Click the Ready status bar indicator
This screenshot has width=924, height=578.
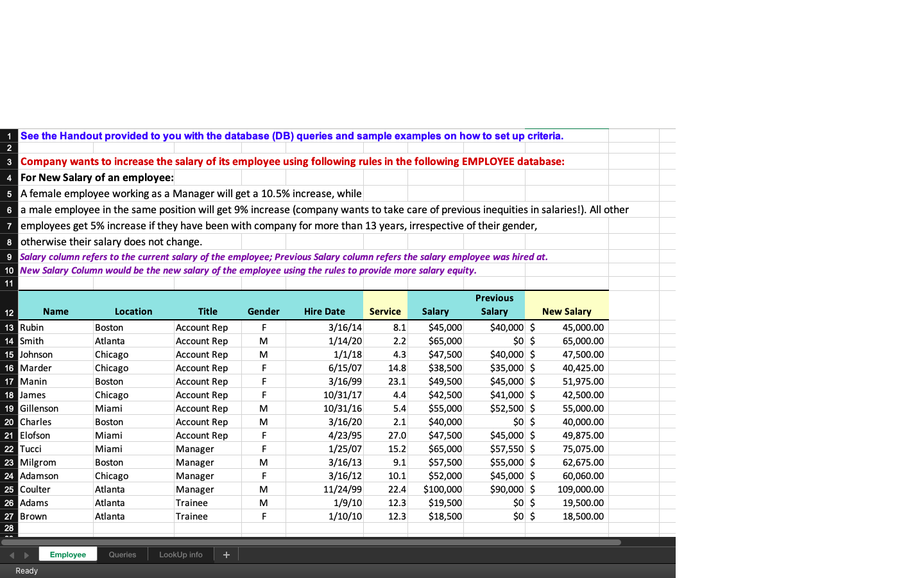(26, 570)
